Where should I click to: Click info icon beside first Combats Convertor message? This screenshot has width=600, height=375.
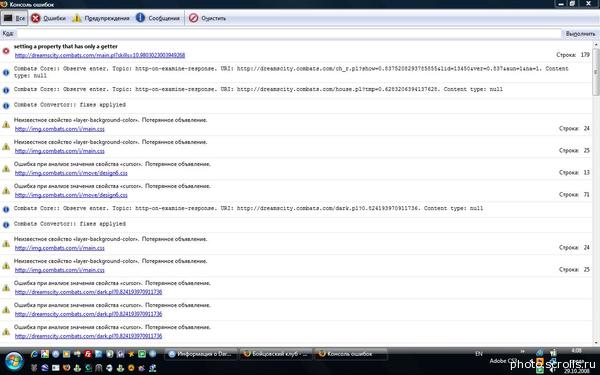point(6,106)
